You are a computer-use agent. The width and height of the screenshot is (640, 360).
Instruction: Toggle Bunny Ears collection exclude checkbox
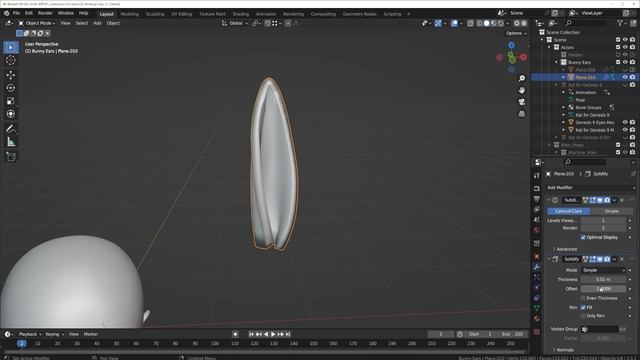click(618, 62)
